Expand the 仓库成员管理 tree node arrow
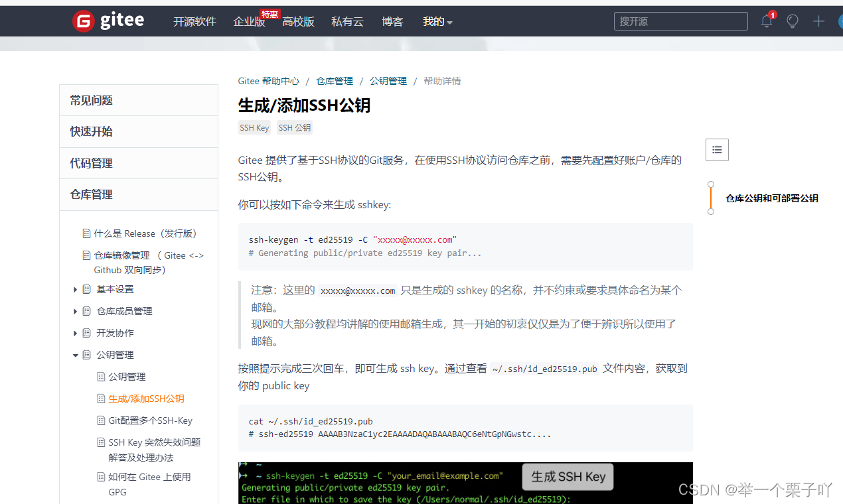 (x=75, y=311)
